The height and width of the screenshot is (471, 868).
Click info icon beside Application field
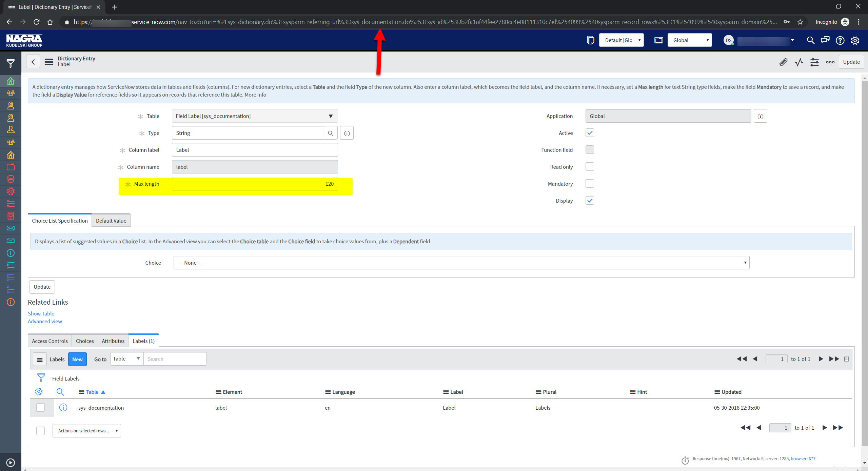pyautogui.click(x=761, y=116)
